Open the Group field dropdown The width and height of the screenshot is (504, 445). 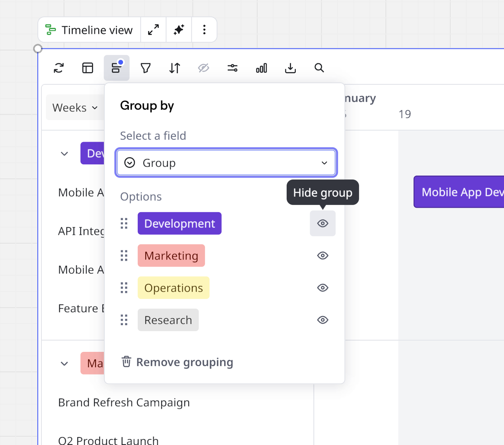(x=226, y=163)
